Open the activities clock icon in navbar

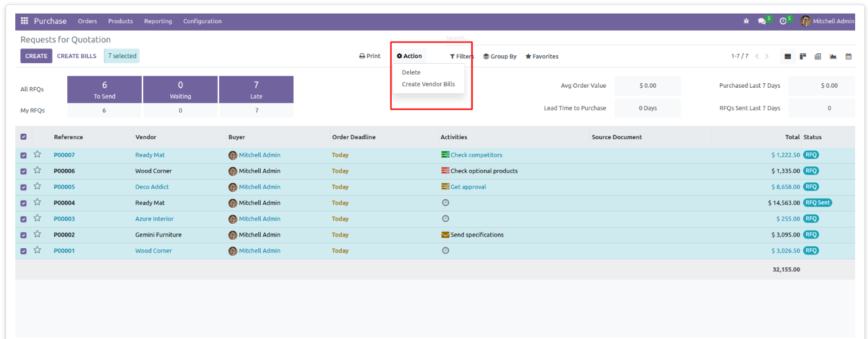tap(783, 21)
